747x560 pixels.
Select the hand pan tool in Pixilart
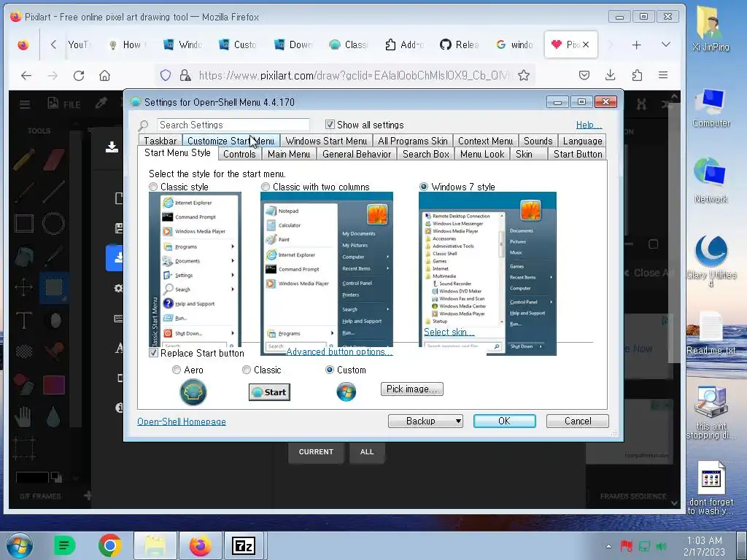[x=23, y=416]
